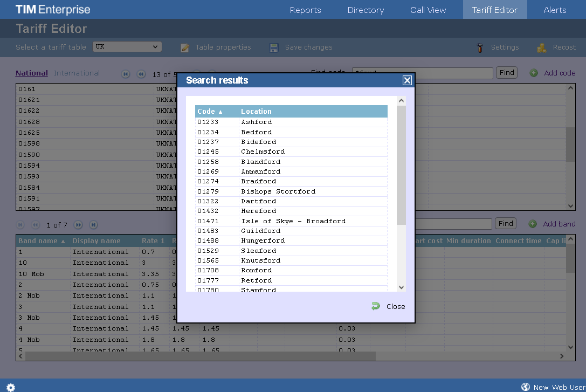Viewport: 586px width, 392px height.
Task: Go to next page of band list
Action: pyautogui.click(x=78, y=225)
